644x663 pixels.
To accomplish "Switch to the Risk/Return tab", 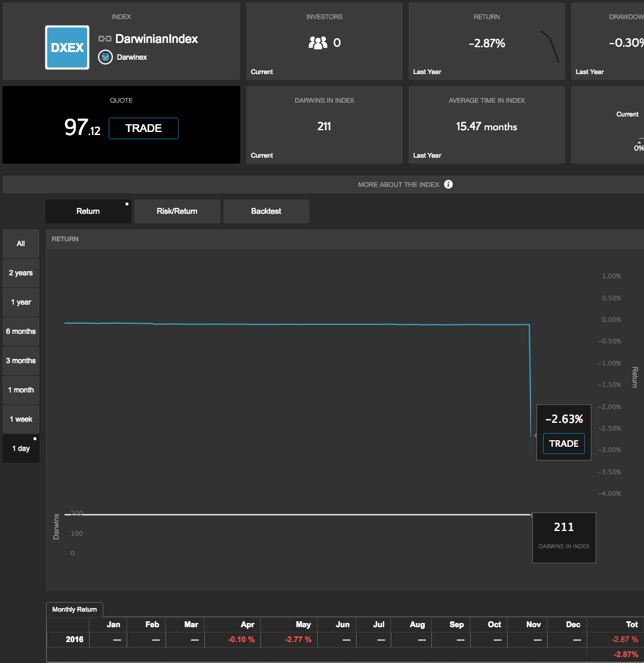I will (177, 211).
